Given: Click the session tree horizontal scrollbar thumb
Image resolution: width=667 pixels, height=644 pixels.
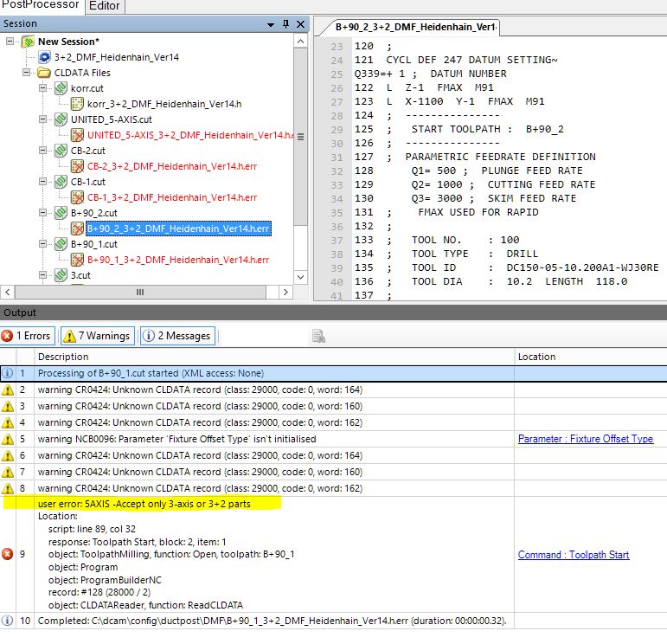Looking at the screenshot, I should [x=140, y=293].
